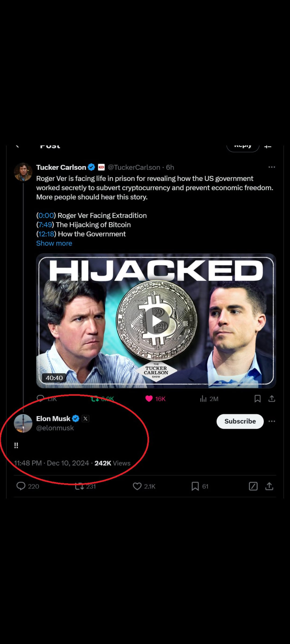Like Tucker Carlson's post with 16K likes
290x644 pixels.
(149, 399)
